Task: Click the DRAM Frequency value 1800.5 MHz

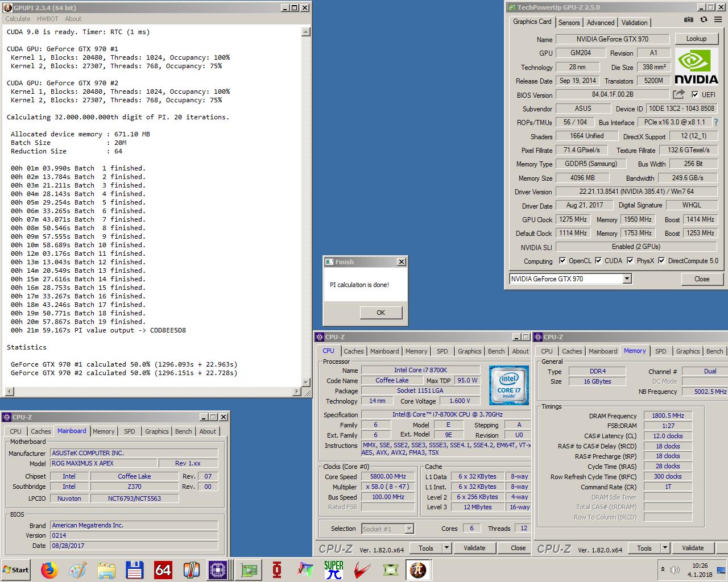Action: point(668,416)
